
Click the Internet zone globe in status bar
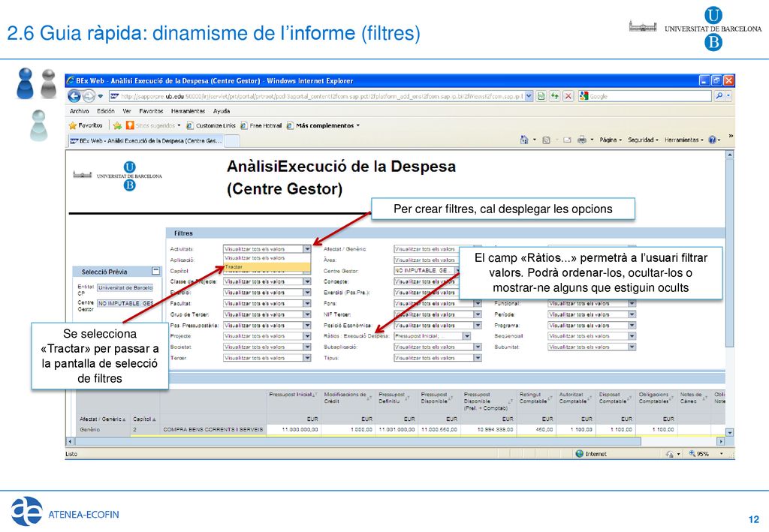tap(580, 454)
